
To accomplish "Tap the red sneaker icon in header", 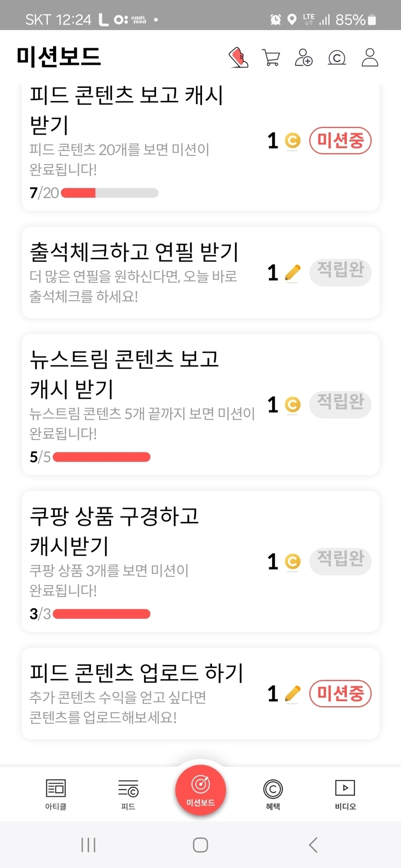I will coord(238,57).
